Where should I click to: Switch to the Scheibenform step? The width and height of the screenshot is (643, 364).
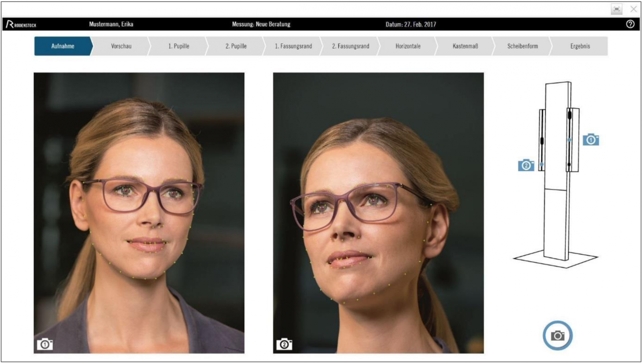point(522,46)
